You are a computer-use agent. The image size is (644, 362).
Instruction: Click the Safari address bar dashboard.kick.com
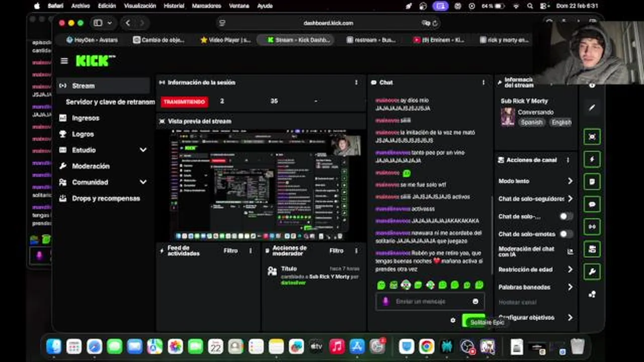[328, 23]
